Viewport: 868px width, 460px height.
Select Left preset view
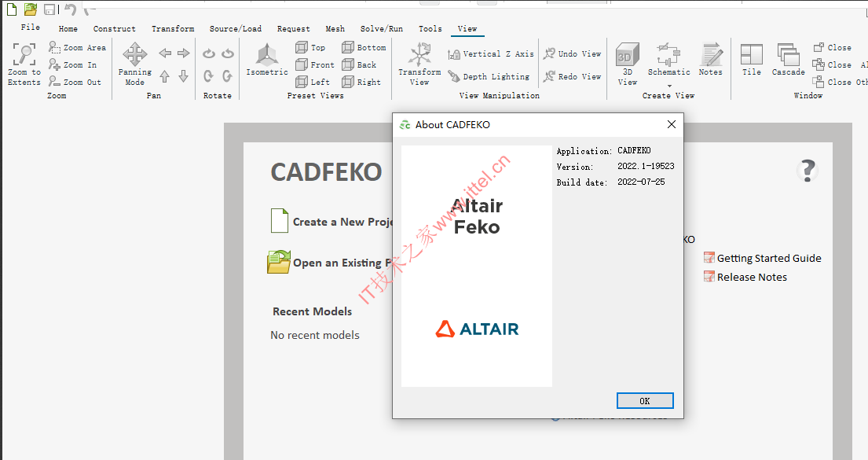(x=313, y=82)
